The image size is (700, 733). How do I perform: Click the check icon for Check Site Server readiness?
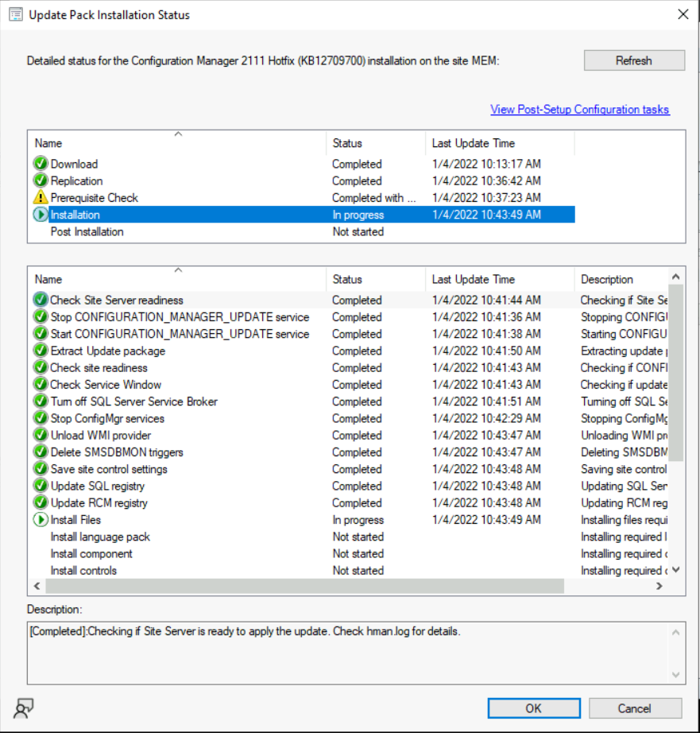click(x=41, y=300)
